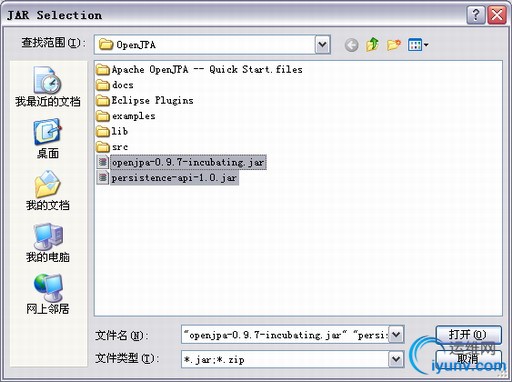Open My Recent Documents (我最近的文档)
Screen dimensions: 512x382
(x=48, y=87)
